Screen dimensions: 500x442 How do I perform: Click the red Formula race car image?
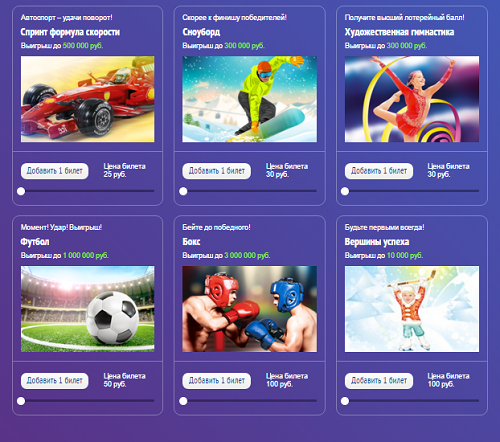click(x=88, y=99)
